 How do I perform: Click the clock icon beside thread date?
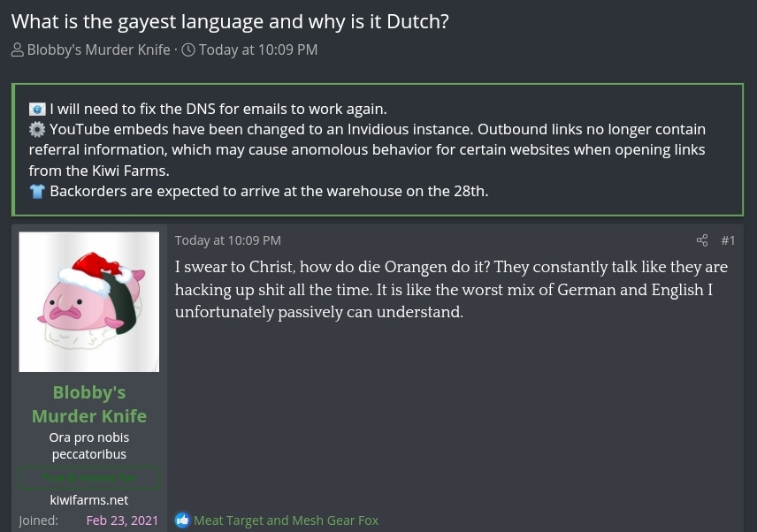point(188,50)
